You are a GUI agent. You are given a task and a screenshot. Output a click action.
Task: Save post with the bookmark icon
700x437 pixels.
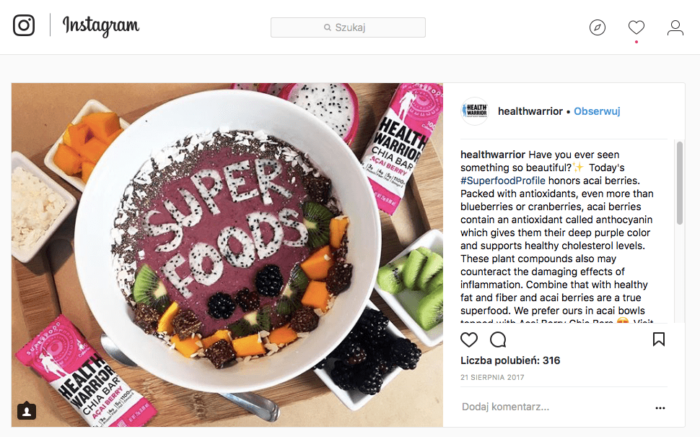coord(659,339)
